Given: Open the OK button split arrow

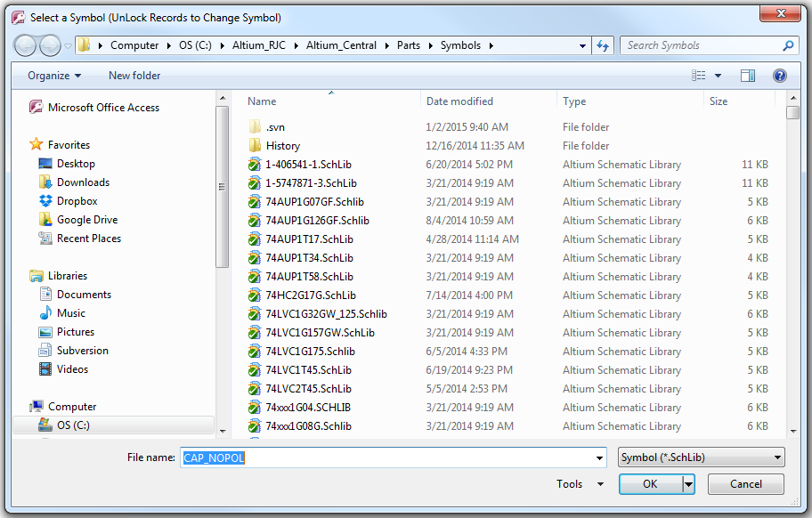Looking at the screenshot, I should [688, 484].
